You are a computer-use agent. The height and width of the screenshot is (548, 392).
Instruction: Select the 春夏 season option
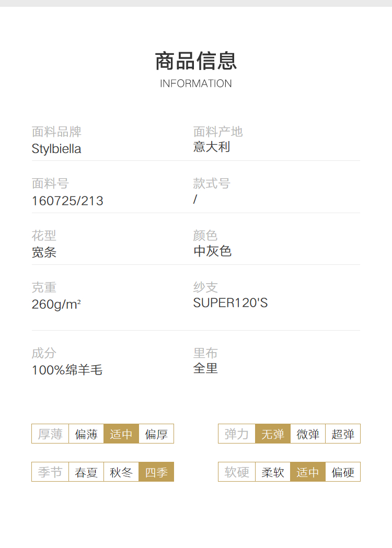pos(86,472)
